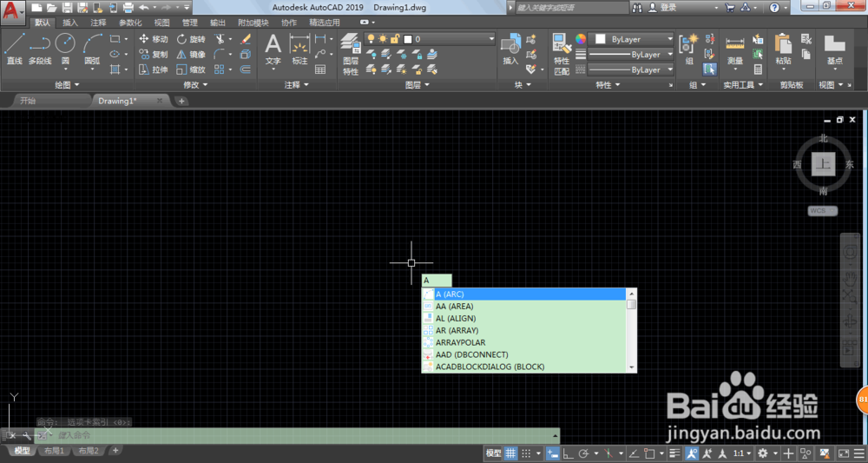This screenshot has height=463, width=868.
Task: Click the 移动 (Move) tool
Action: (154, 39)
